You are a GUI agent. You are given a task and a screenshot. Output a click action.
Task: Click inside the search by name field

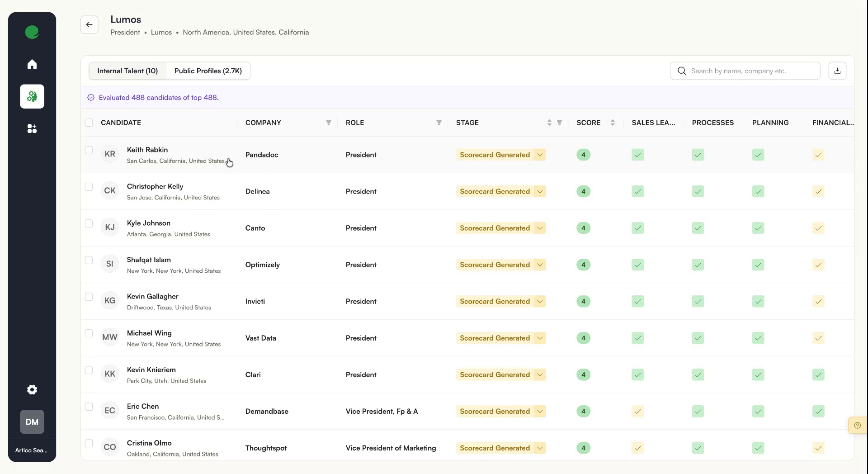coord(746,71)
